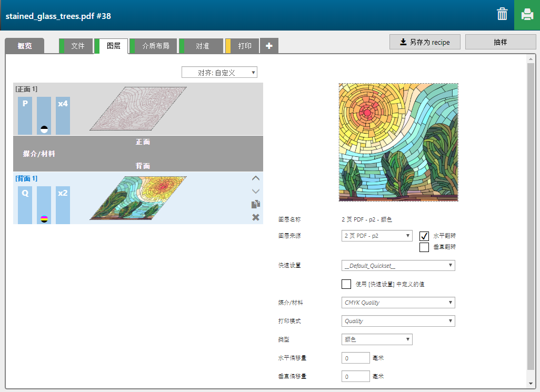Switch to the 概览 tab
The height and width of the screenshot is (392, 540).
pos(24,46)
